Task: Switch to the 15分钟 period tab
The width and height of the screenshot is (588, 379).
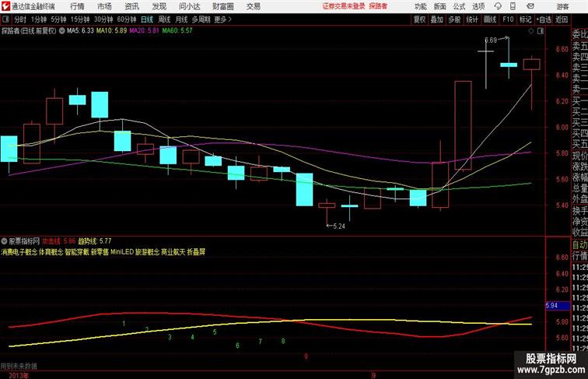Action: 80,19
